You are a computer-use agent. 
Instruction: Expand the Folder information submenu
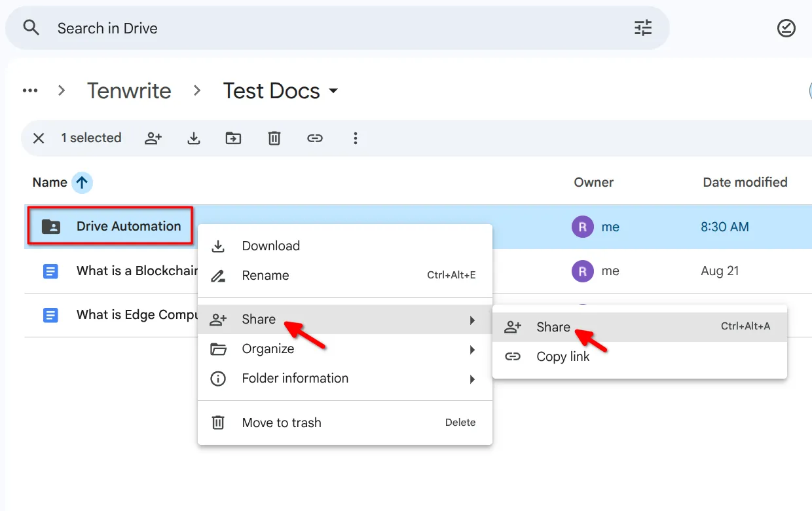click(295, 378)
